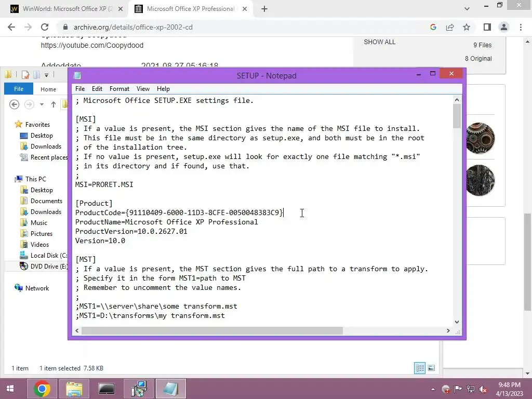Click the ProductName line in Notepad
The width and height of the screenshot is (532, 399).
166,222
